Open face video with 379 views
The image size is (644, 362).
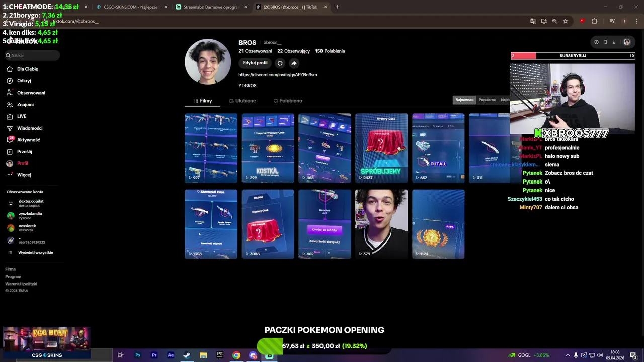tap(381, 224)
